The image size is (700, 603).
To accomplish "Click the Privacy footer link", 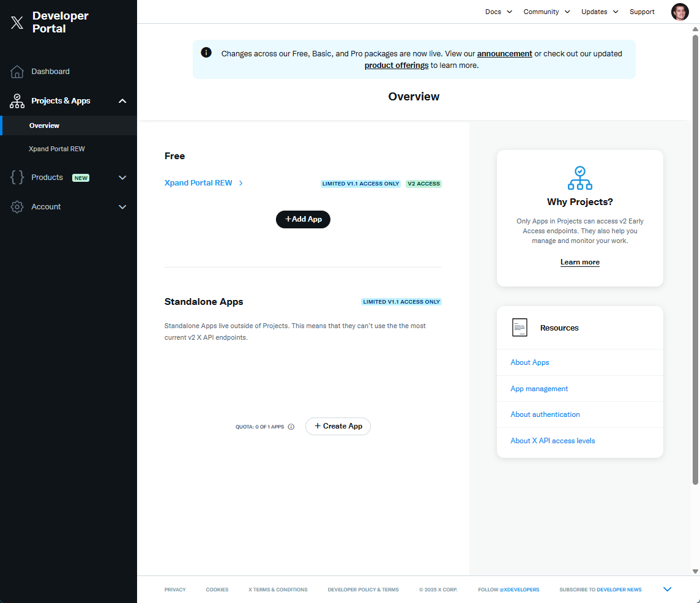I will click(x=175, y=590).
